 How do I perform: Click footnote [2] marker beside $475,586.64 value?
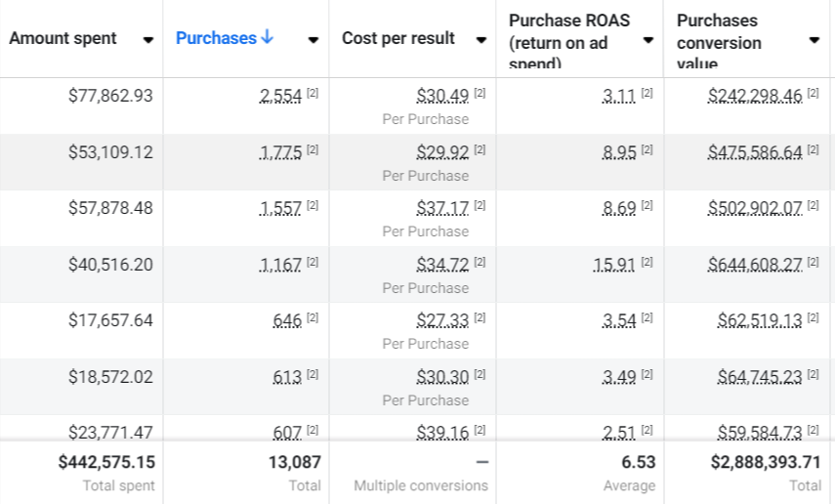[814, 150]
